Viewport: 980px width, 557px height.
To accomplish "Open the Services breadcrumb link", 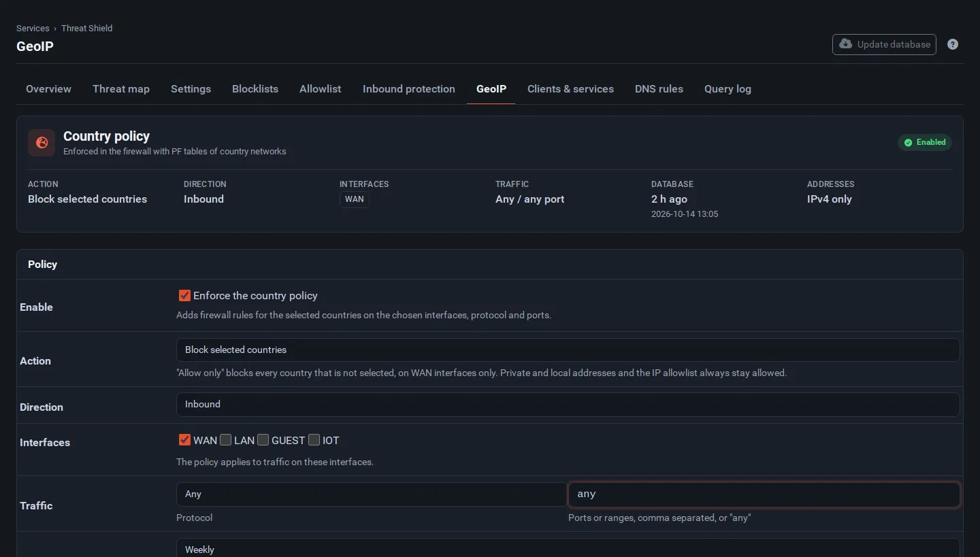I will tap(33, 28).
